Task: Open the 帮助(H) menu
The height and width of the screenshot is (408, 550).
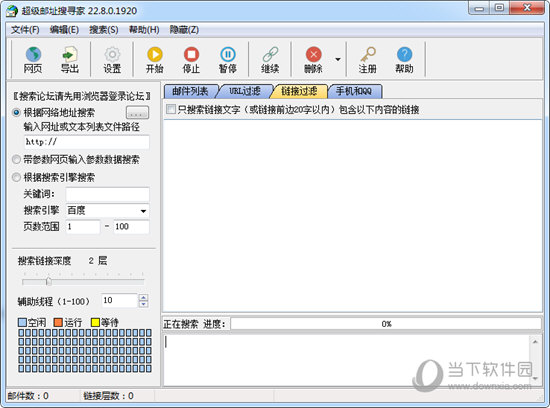Action: click(144, 30)
